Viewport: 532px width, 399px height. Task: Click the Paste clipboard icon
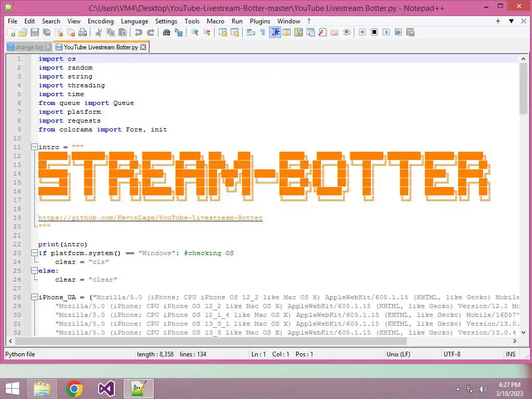(123, 32)
